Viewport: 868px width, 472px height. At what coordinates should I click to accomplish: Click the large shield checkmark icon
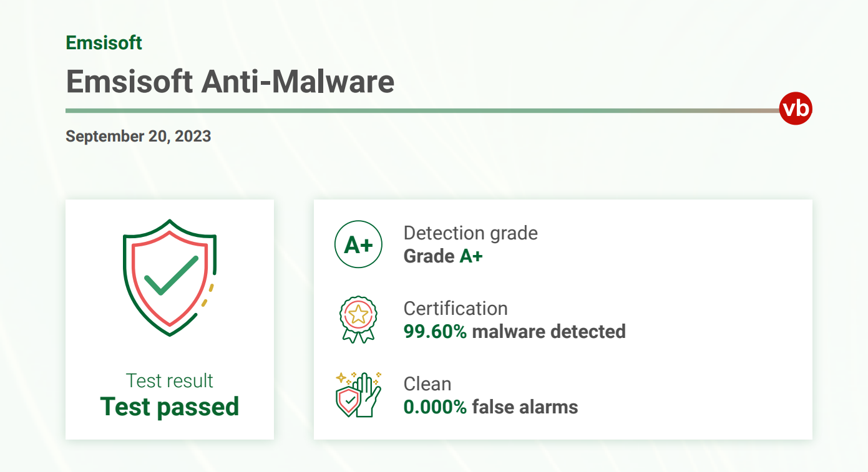[170, 277]
